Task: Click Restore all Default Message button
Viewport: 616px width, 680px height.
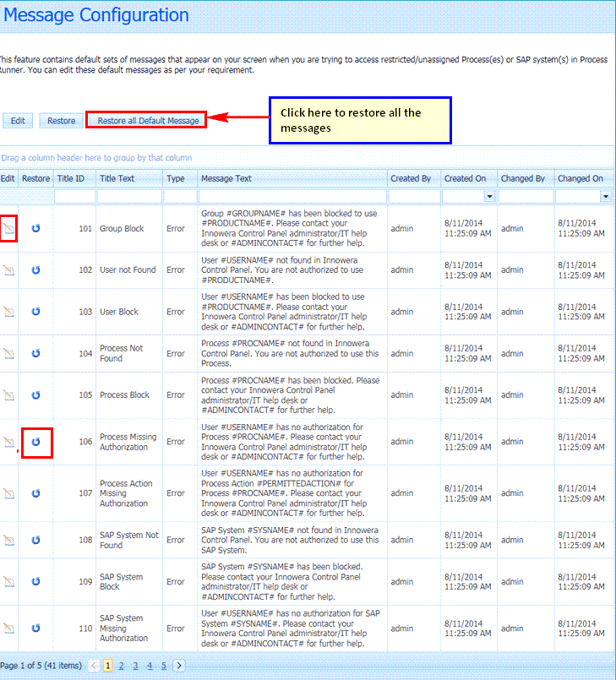Action: click(x=148, y=121)
